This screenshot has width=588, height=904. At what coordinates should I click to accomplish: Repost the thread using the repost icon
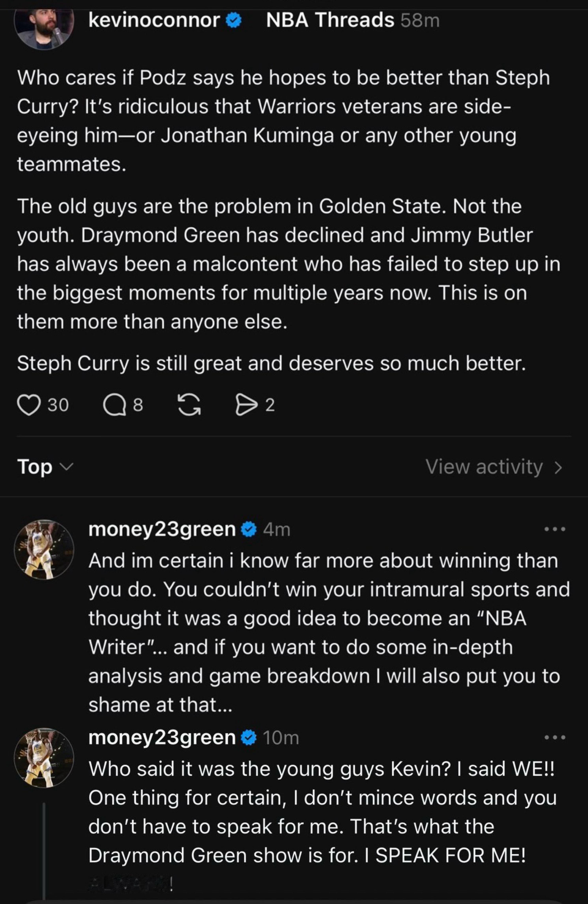pyautogui.click(x=190, y=405)
